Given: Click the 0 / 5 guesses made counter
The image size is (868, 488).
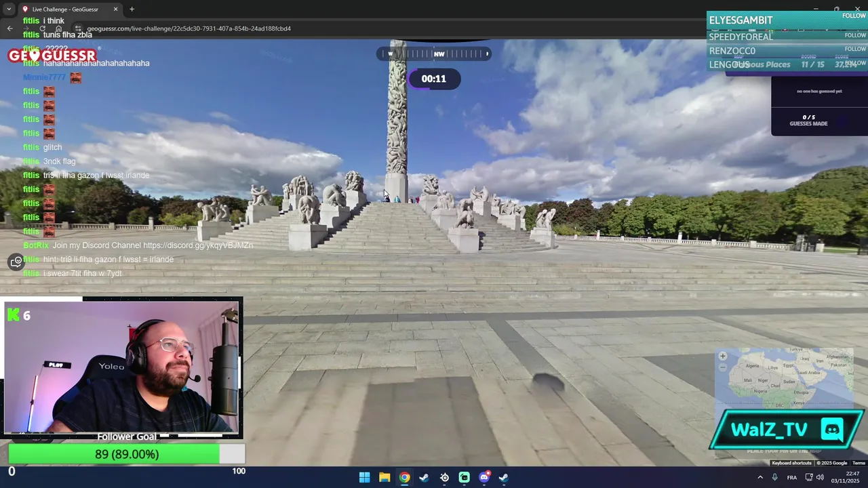Looking at the screenshot, I should (x=808, y=120).
